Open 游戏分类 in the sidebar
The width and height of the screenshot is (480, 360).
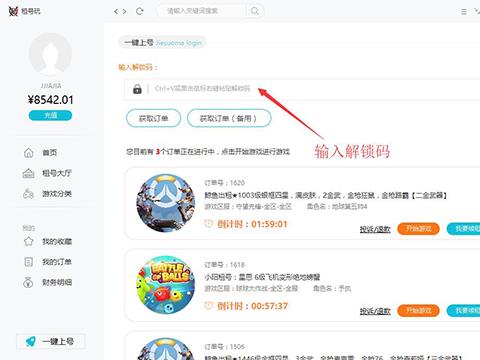click(x=57, y=194)
